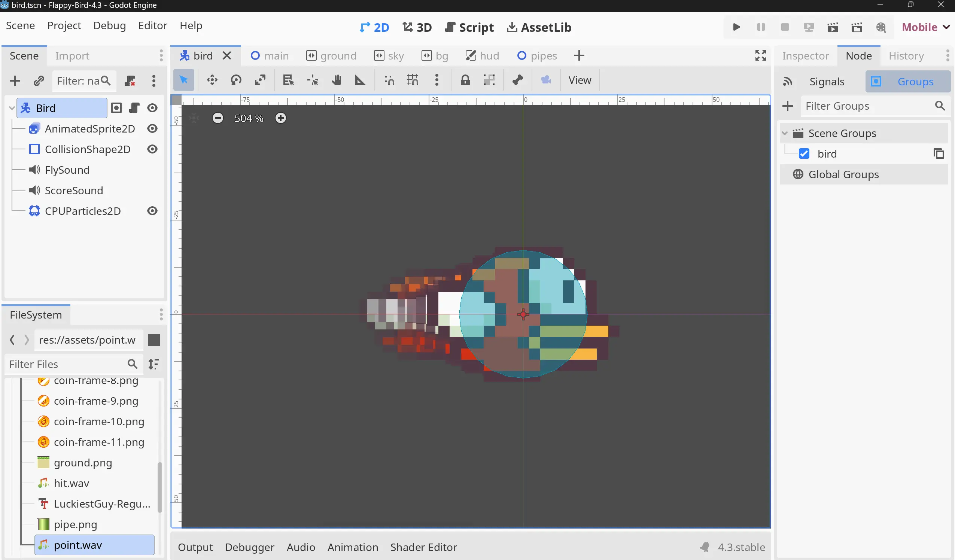This screenshot has height=560, width=955.
Task: Open the right dock options menu
Action: tap(948, 56)
